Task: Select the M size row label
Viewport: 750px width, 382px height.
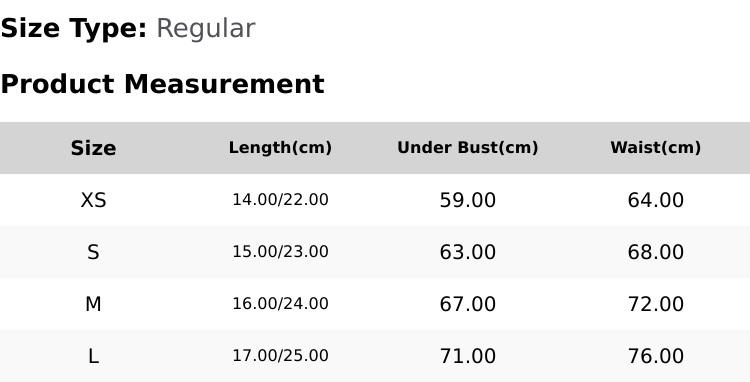Action: point(93,304)
